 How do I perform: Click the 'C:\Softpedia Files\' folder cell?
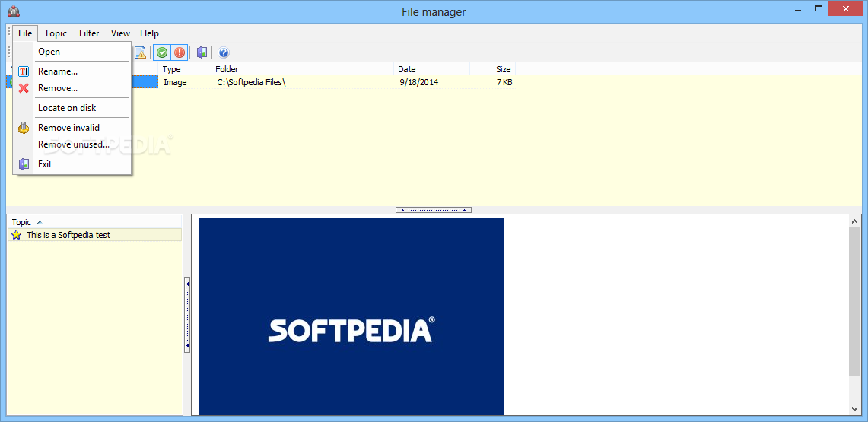tap(251, 82)
